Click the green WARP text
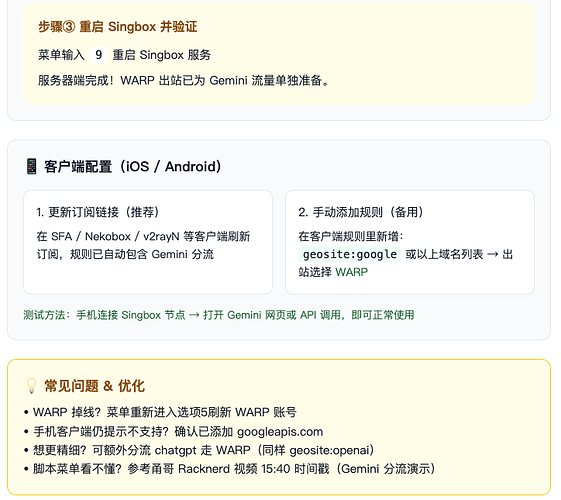 click(352, 272)
